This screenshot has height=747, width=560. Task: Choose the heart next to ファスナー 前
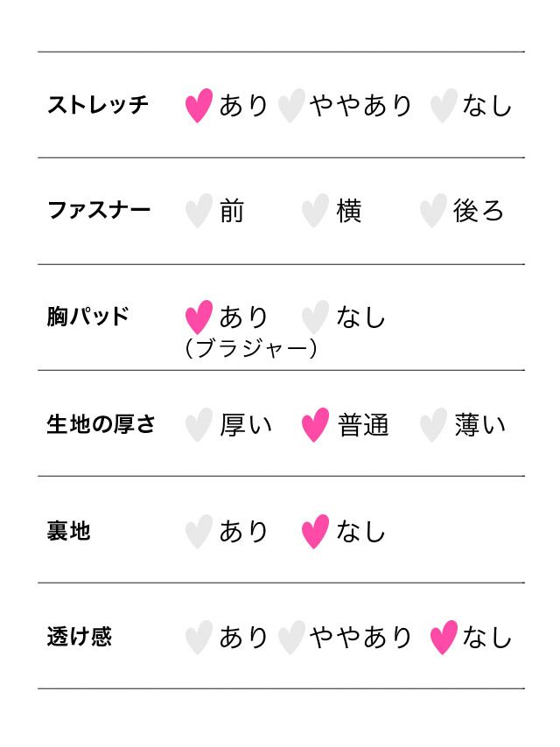(x=199, y=212)
